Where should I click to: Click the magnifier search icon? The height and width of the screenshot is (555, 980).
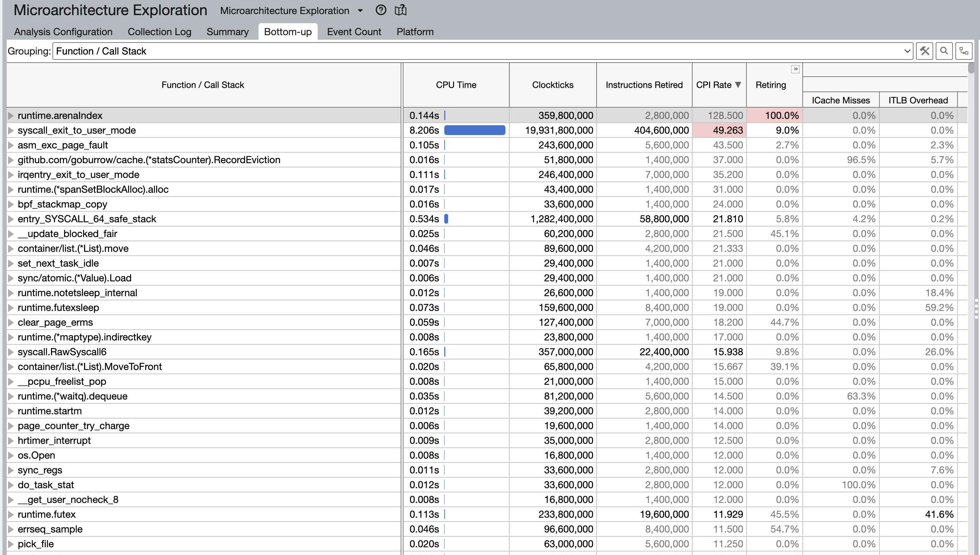(x=944, y=51)
